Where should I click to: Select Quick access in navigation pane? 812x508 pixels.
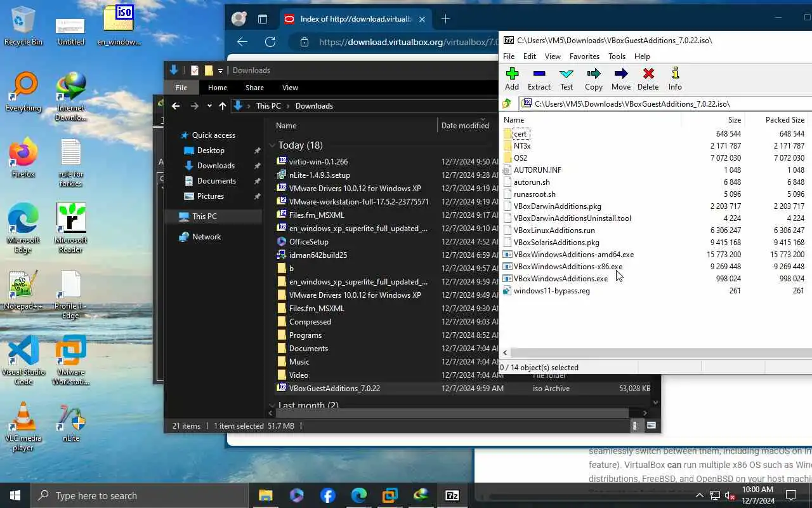point(214,135)
